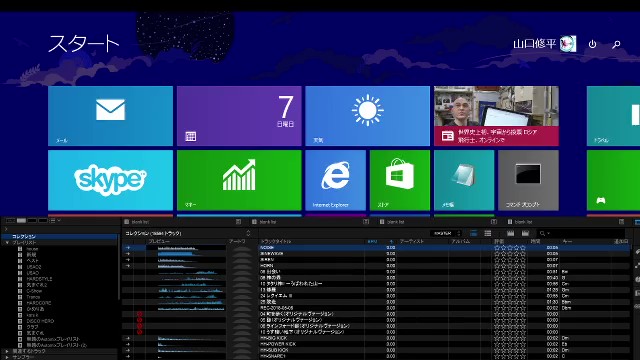Image resolution: width=640 pixels, height=360 pixels.
Task: Open the house playlist
Action: [32, 249]
